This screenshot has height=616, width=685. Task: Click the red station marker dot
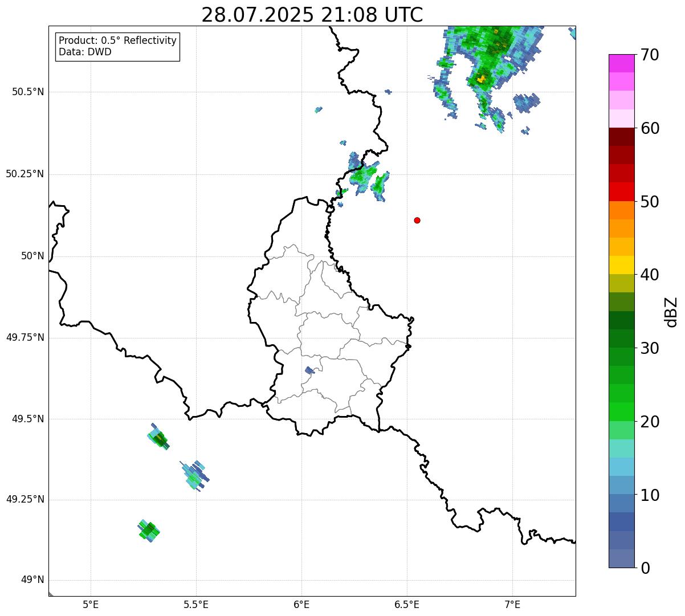tap(417, 220)
